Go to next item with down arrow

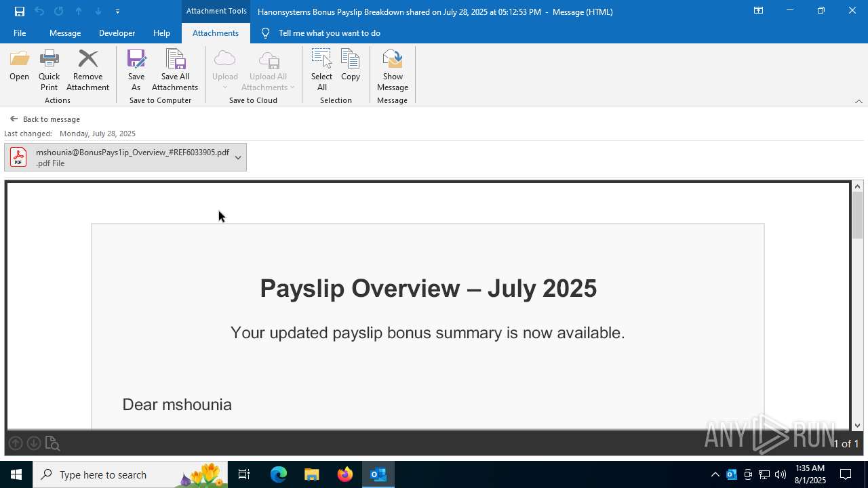tap(98, 12)
